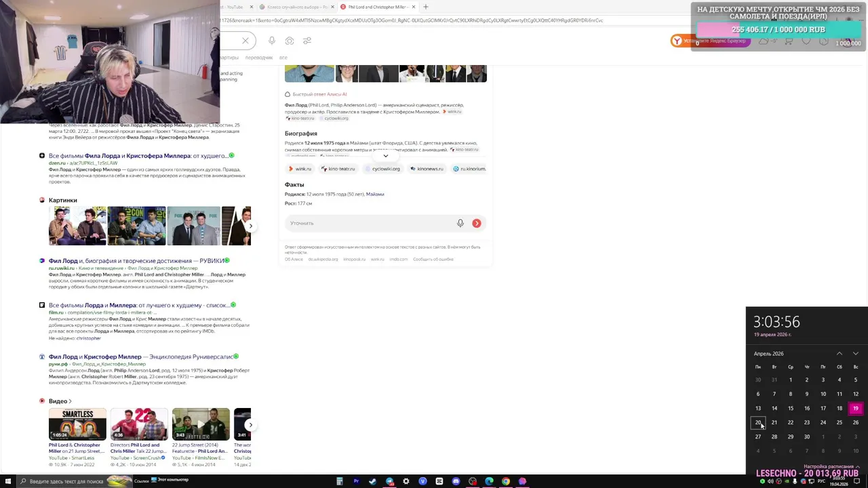Open the 'биография и творческие достижения — РУВИКИ' result
Image resolution: width=868 pixels, height=488 pixels.
136,261
